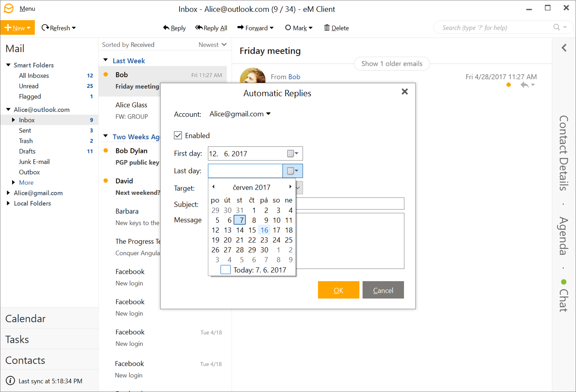Screen dimensions: 576x392
Task: Open the First day calendar picker
Action: tap(293, 153)
